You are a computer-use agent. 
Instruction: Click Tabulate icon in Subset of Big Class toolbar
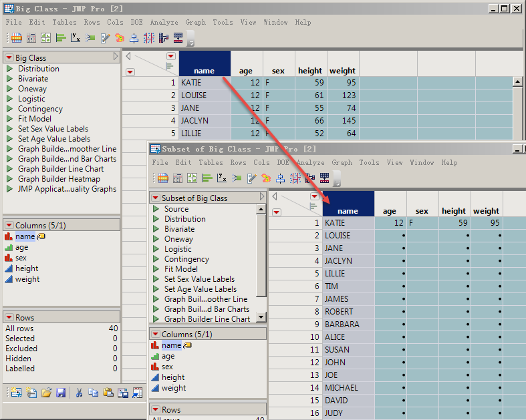(177, 178)
